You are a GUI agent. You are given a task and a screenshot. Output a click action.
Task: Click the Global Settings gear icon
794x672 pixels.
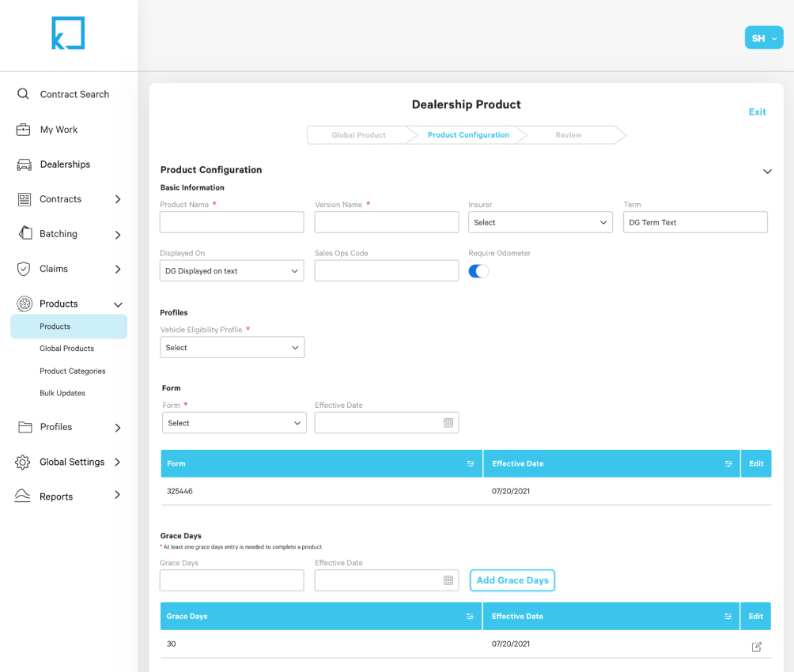pyautogui.click(x=23, y=462)
